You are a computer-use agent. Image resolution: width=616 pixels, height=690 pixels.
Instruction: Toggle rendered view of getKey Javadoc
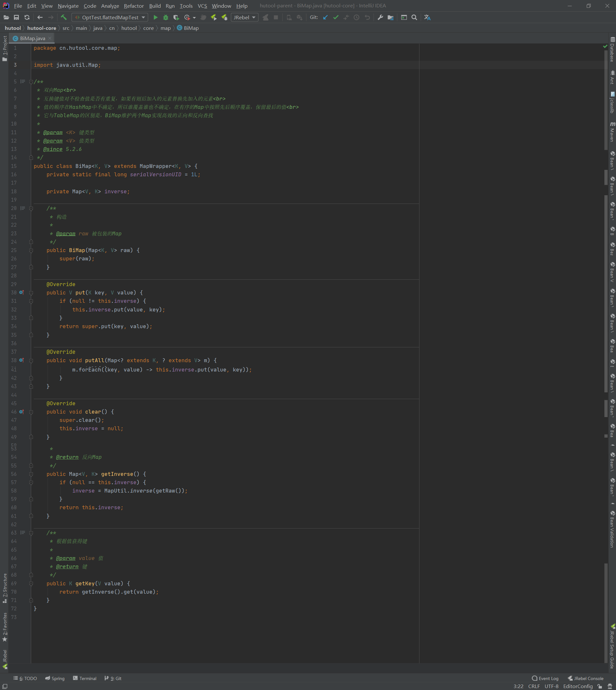pos(23,533)
